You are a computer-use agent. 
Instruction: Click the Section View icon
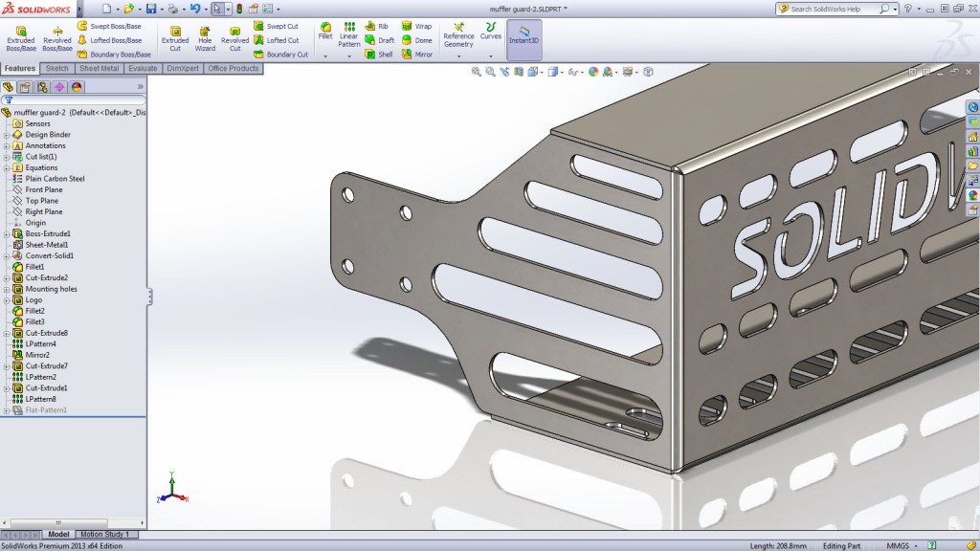[x=519, y=72]
